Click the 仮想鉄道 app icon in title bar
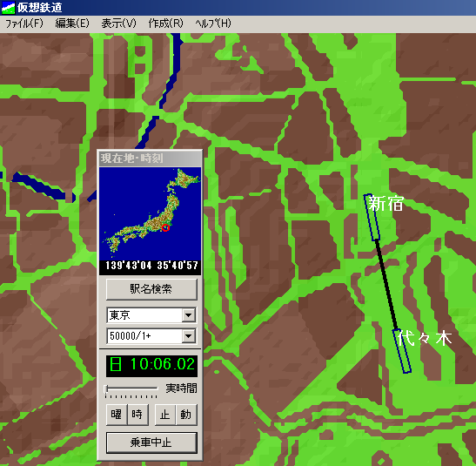 click(x=8, y=8)
